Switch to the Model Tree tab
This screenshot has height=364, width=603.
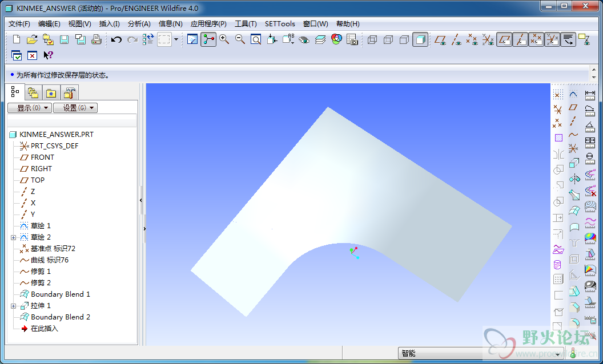pos(15,92)
